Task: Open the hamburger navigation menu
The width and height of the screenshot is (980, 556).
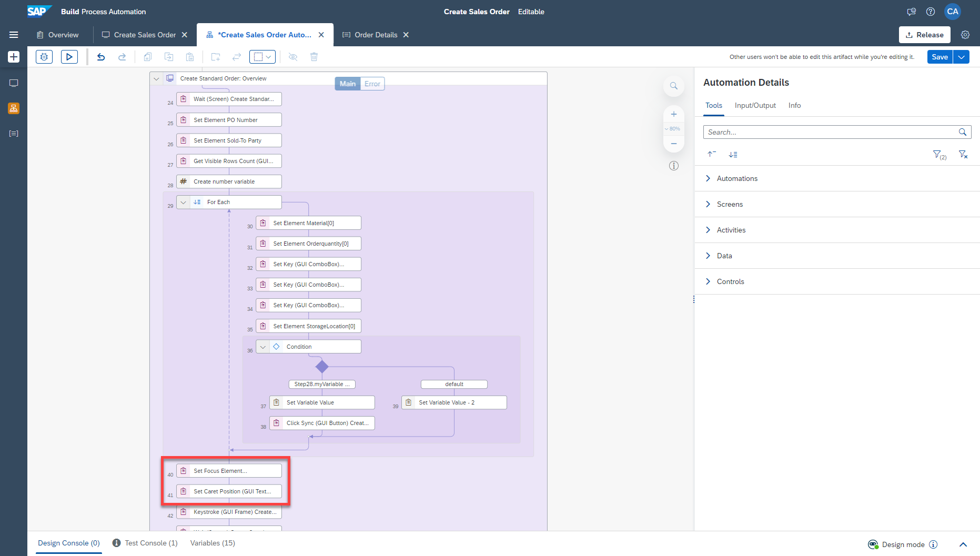Action: point(14,35)
